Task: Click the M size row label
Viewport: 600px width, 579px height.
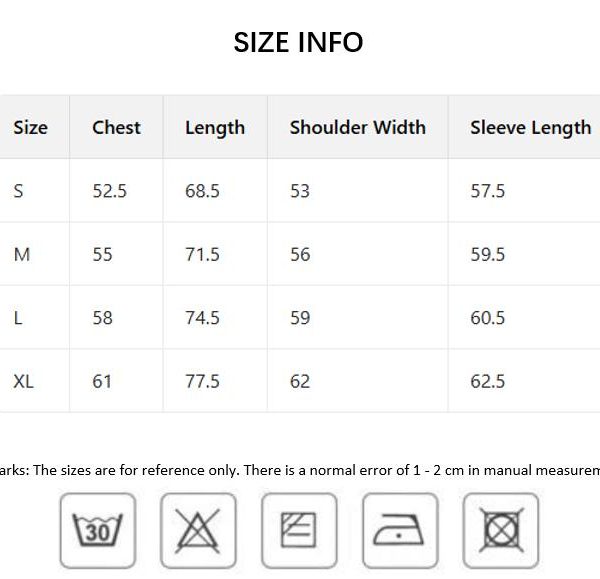Action: tap(22, 254)
